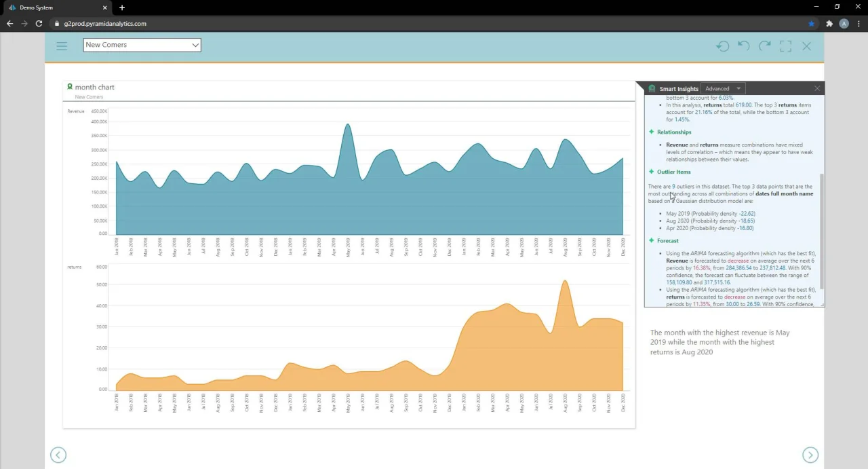Viewport: 868px width, 469px height.
Task: Click the Forecast section heading
Action: click(667, 240)
